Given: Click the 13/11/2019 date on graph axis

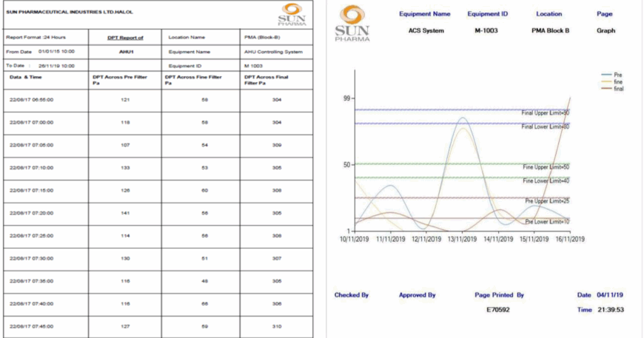Looking at the screenshot, I should (462, 239).
